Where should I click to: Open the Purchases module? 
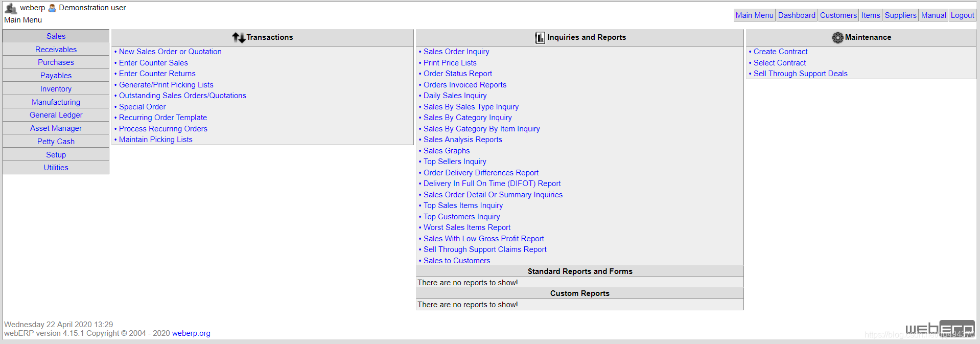[x=56, y=62]
